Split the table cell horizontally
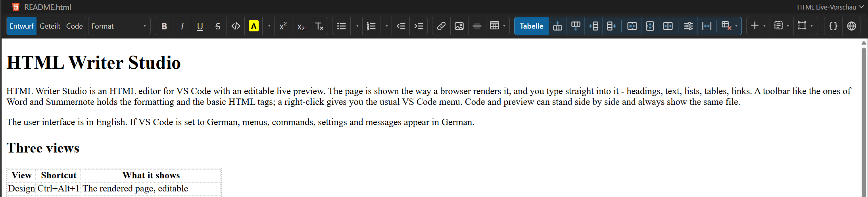Screen dimensions: 868x197 (668, 26)
